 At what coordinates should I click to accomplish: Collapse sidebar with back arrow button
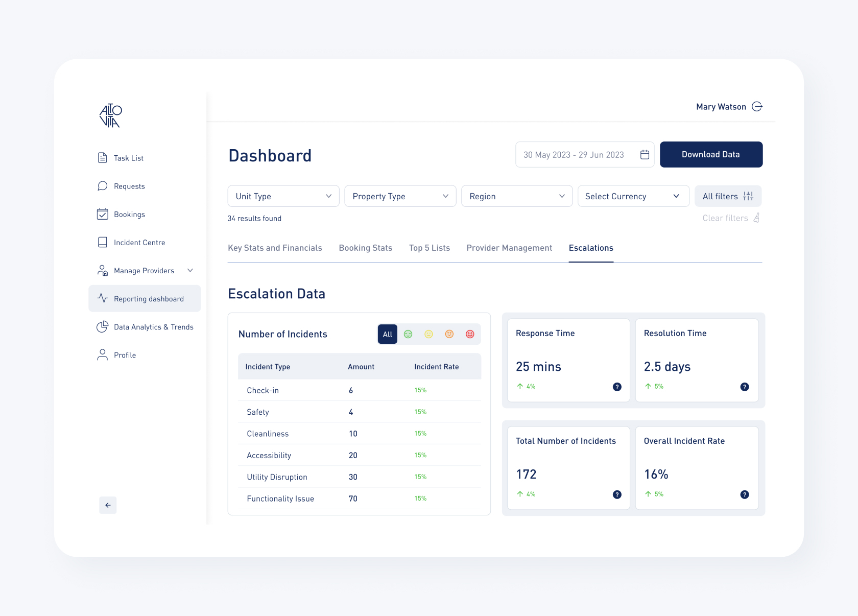(108, 505)
